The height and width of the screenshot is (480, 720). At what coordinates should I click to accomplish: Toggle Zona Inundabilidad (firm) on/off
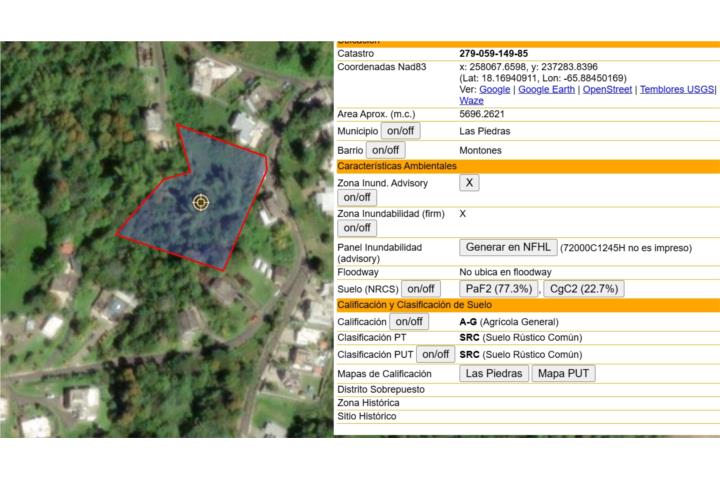tap(357, 227)
